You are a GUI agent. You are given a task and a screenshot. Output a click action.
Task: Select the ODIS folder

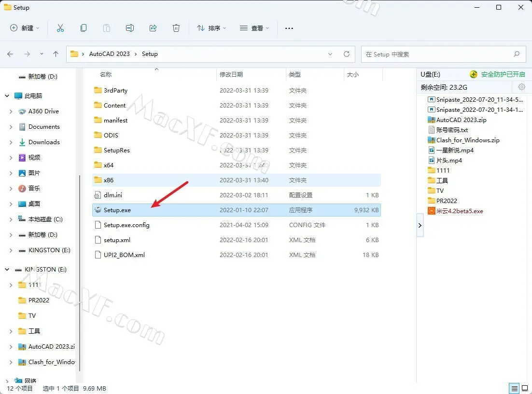[x=237, y=136]
